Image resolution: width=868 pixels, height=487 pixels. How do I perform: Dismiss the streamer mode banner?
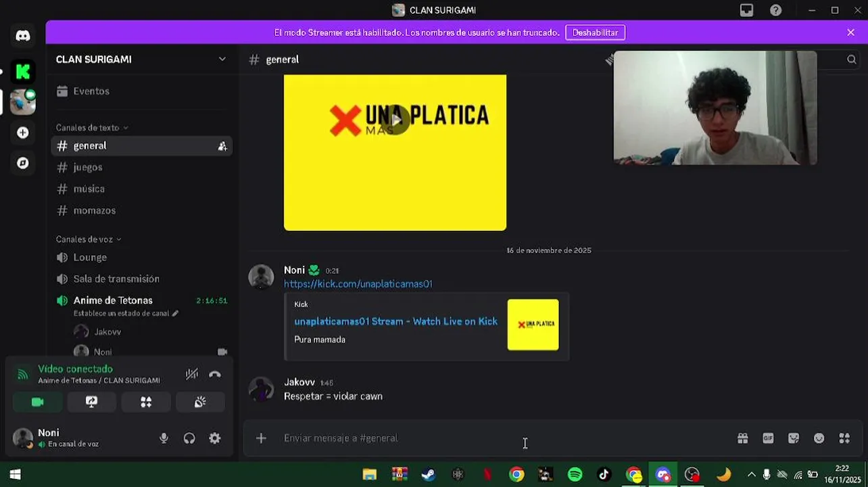pos(850,32)
